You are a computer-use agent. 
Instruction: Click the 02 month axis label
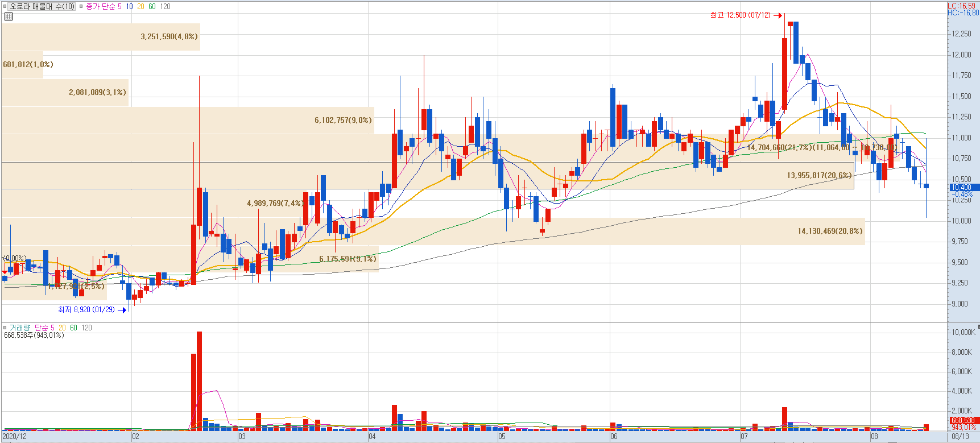click(x=135, y=437)
